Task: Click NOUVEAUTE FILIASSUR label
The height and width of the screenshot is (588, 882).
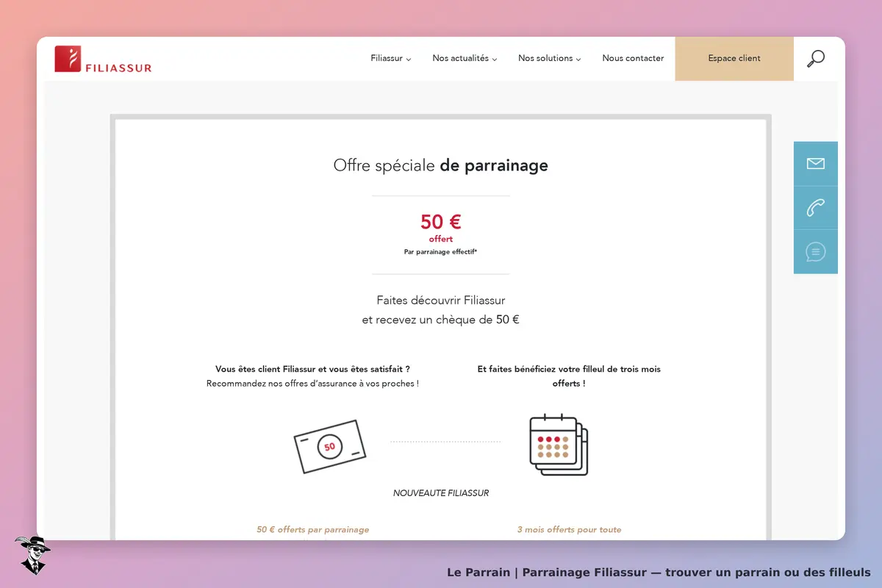Action: [x=441, y=493]
